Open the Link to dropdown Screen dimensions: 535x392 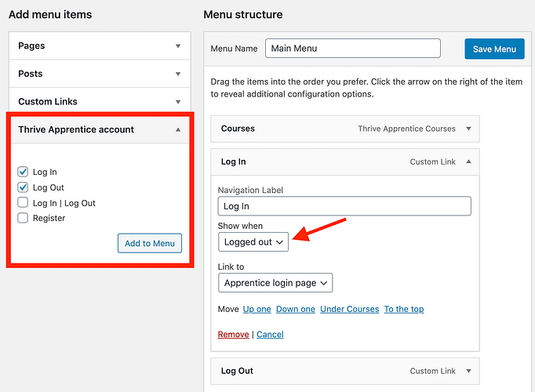click(275, 283)
